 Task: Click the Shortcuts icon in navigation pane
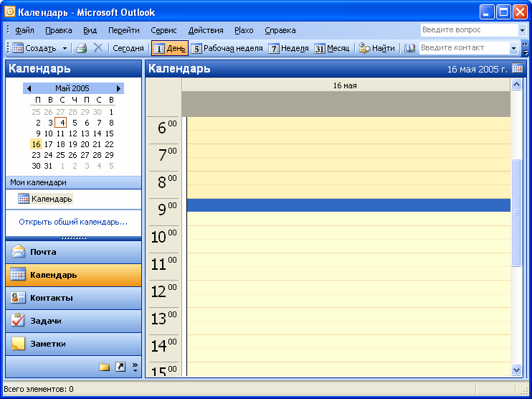click(x=120, y=367)
